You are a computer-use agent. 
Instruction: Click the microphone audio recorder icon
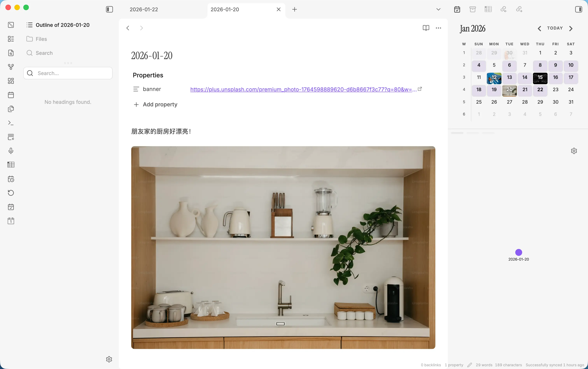point(11,151)
